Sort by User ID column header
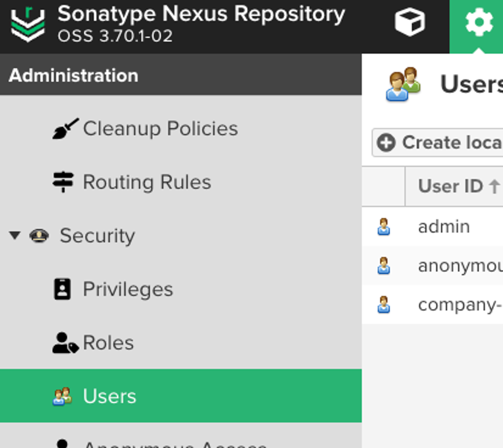 [451, 186]
